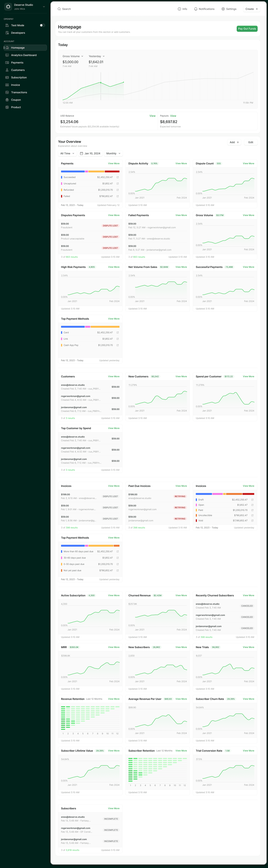Screen dimensions: 268x868
Task: Click the Notifications bell icon
Action: tap(196, 9)
